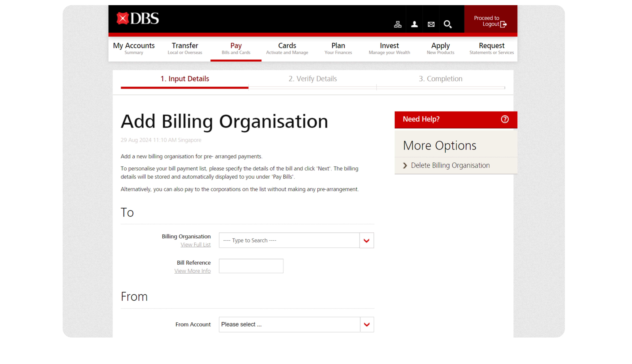Click timestamp 29 Aug 2024 11:10 AM Singapore

click(161, 140)
